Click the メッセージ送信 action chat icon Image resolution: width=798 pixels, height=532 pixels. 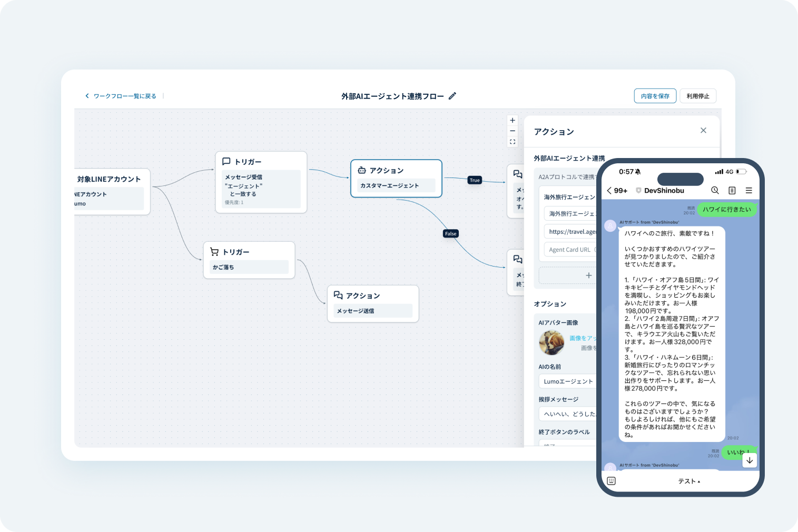click(337, 295)
